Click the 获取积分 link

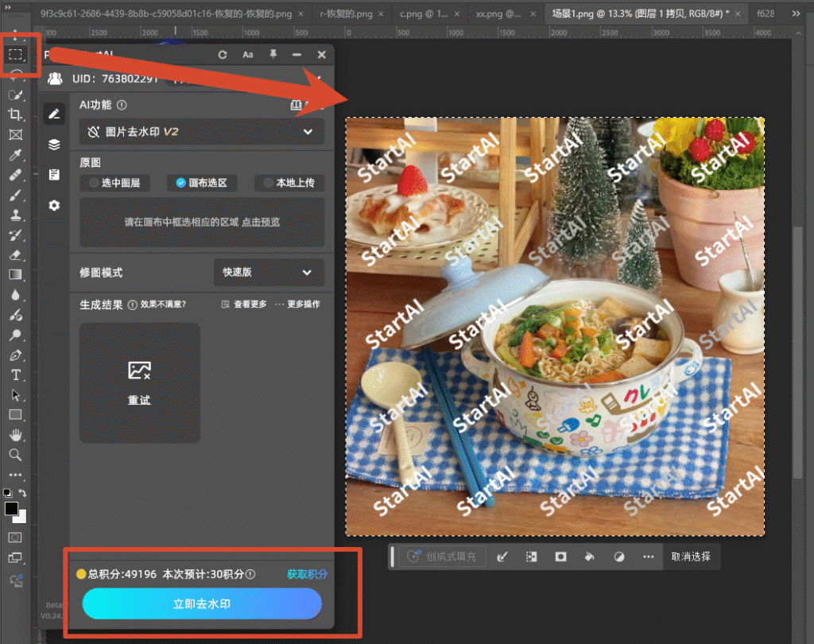[x=308, y=574]
